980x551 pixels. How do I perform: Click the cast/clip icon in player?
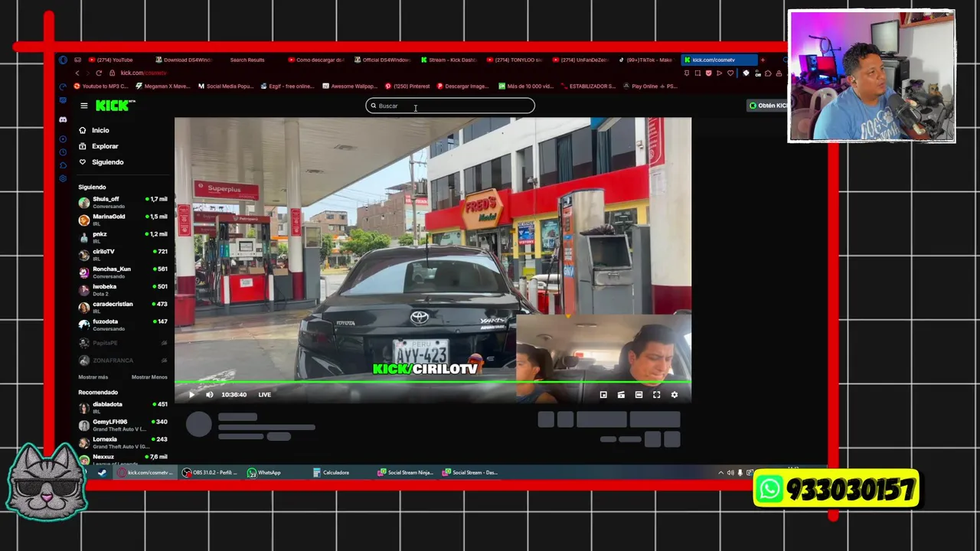621,395
